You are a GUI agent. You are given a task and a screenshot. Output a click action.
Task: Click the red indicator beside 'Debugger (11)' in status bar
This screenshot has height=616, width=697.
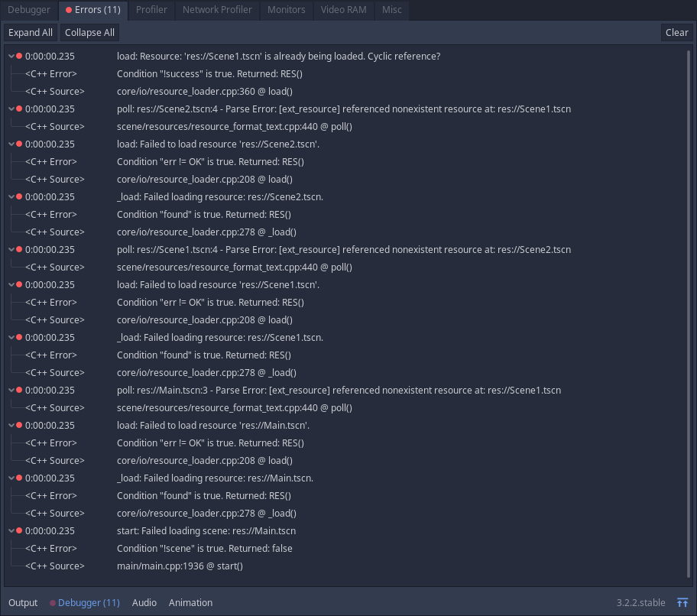pos(52,602)
